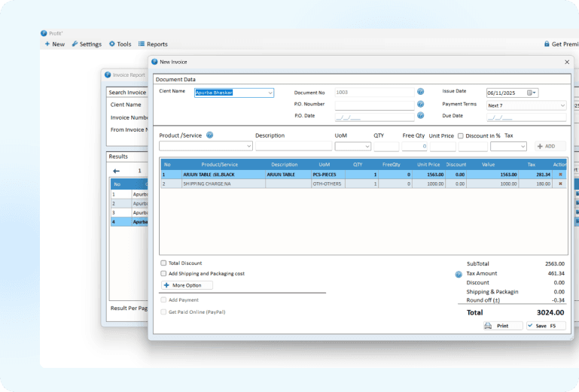
Task: Select row 4 in Invoice Report results
Action: (130, 222)
